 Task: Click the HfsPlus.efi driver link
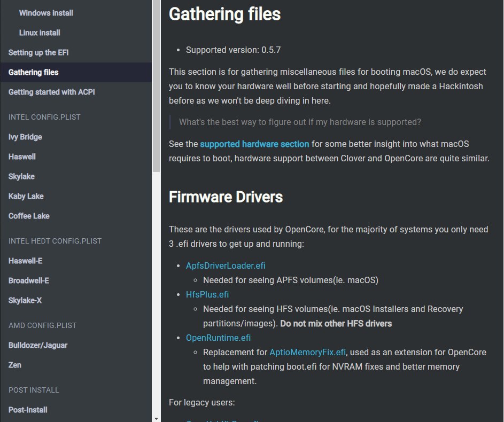(x=207, y=294)
